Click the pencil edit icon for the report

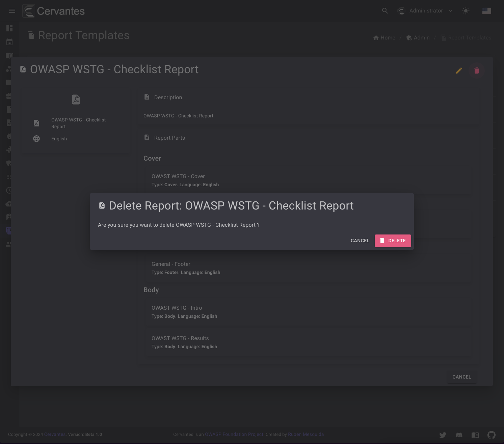tap(459, 71)
